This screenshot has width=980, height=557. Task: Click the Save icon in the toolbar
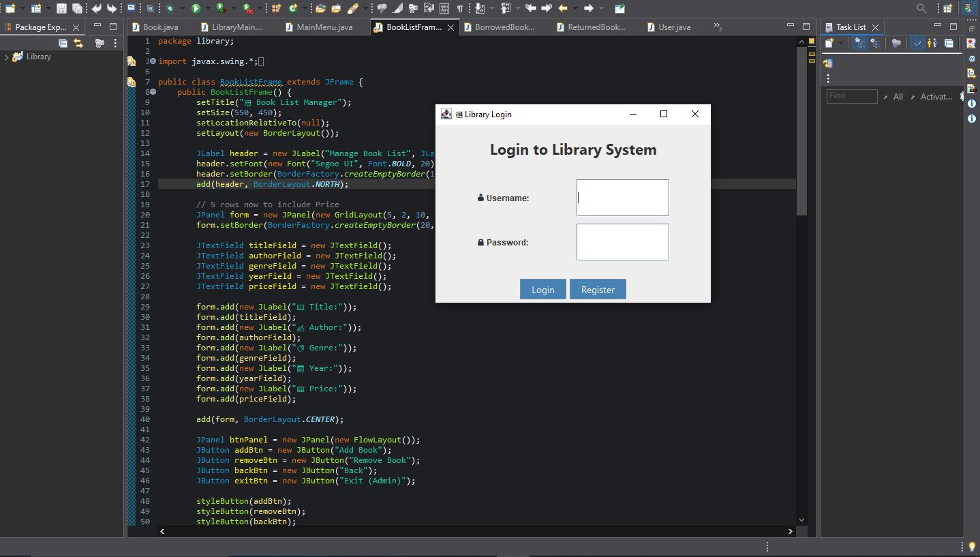[61, 8]
